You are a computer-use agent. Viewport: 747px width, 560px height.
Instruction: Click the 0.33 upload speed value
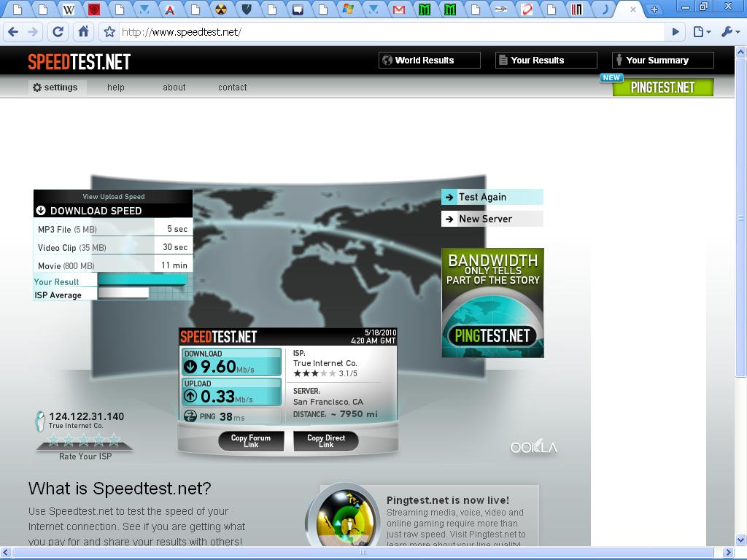(x=217, y=396)
